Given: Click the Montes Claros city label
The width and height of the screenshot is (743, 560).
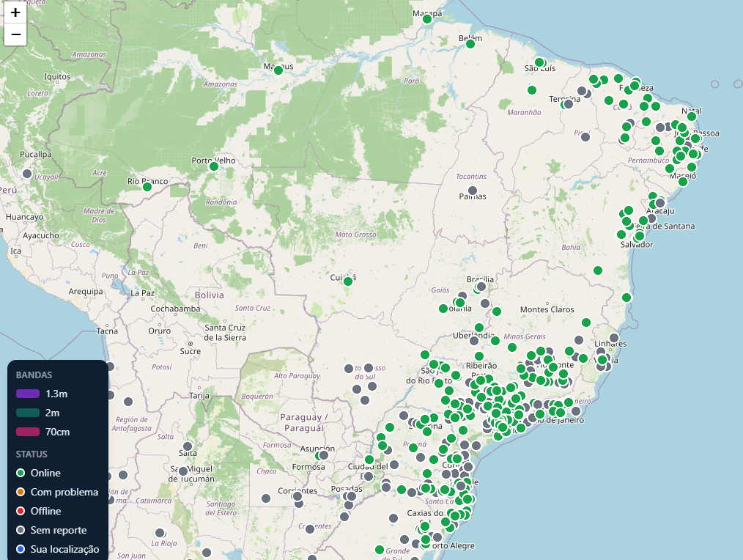Looking at the screenshot, I should pos(547,309).
